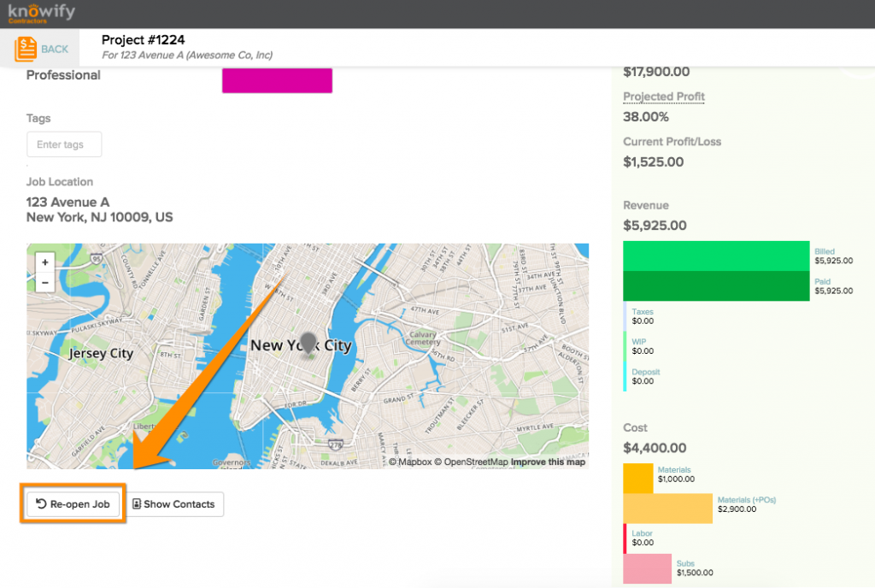
Task: Click the Re-open Job button
Action: pos(73,504)
